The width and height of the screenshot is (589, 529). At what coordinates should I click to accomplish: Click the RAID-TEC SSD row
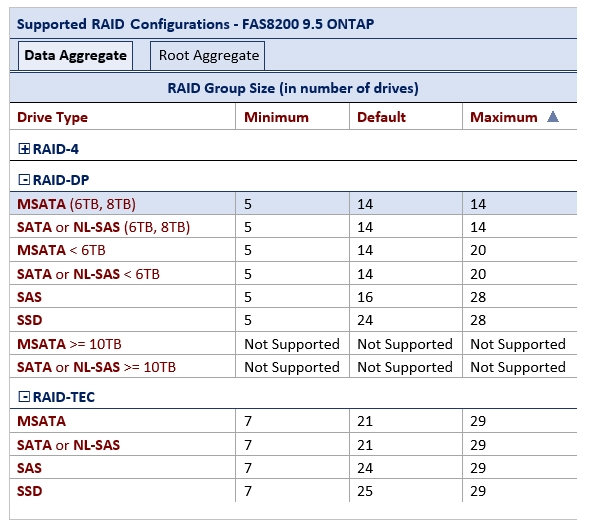[293, 491]
